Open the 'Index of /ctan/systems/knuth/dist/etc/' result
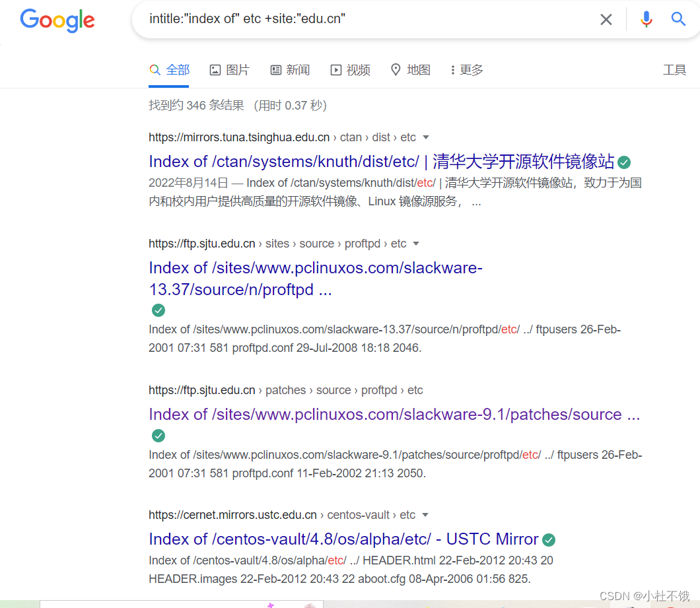Viewport: 700px width, 608px height. [382, 162]
